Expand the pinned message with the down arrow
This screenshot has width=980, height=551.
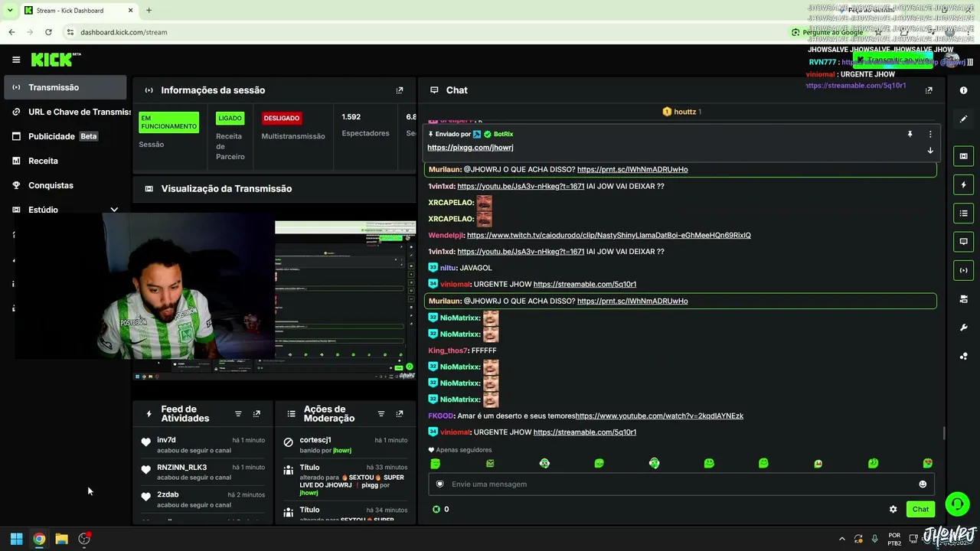click(x=930, y=151)
